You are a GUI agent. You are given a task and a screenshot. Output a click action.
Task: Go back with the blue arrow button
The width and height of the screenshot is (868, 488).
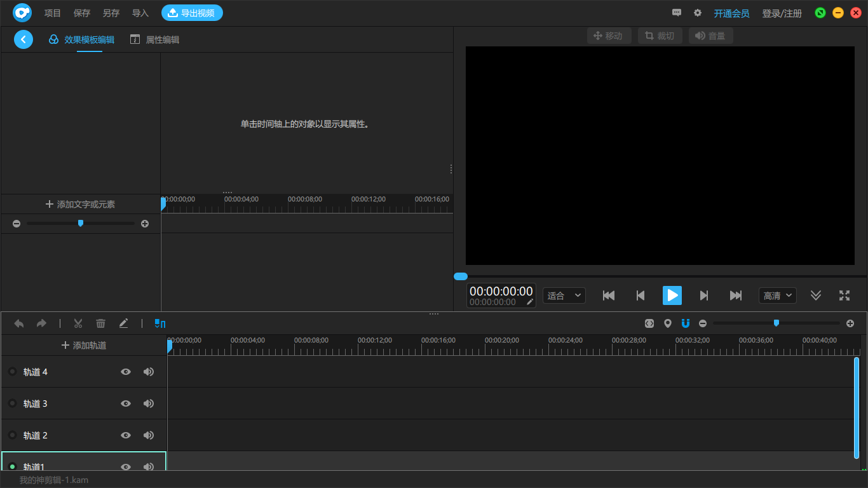[x=24, y=39]
